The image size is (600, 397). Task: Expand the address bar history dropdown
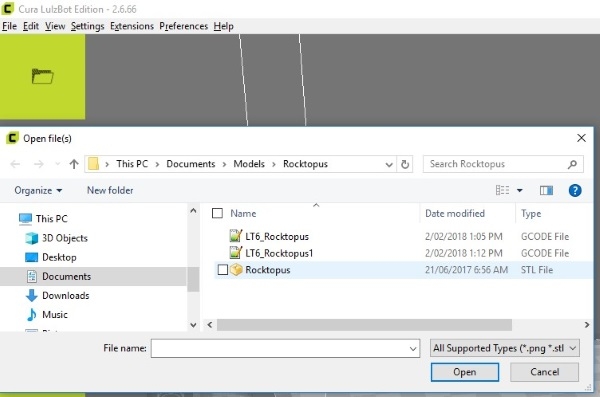pyautogui.click(x=389, y=165)
